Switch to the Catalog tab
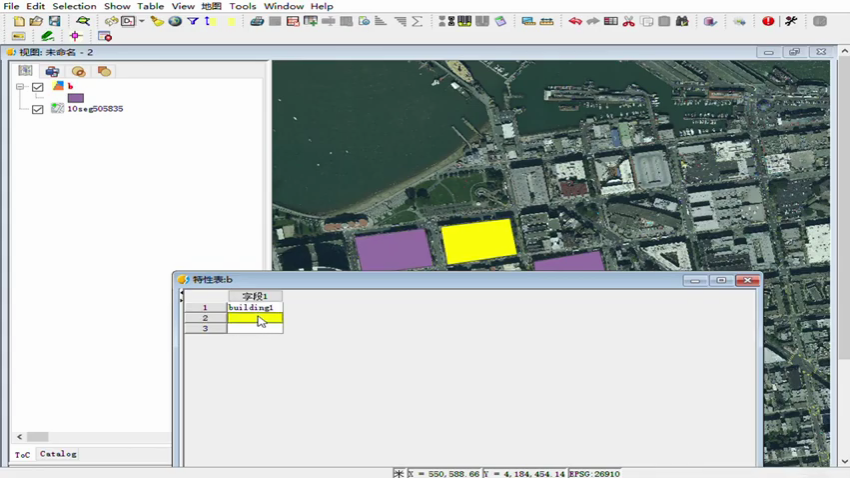 (58, 454)
